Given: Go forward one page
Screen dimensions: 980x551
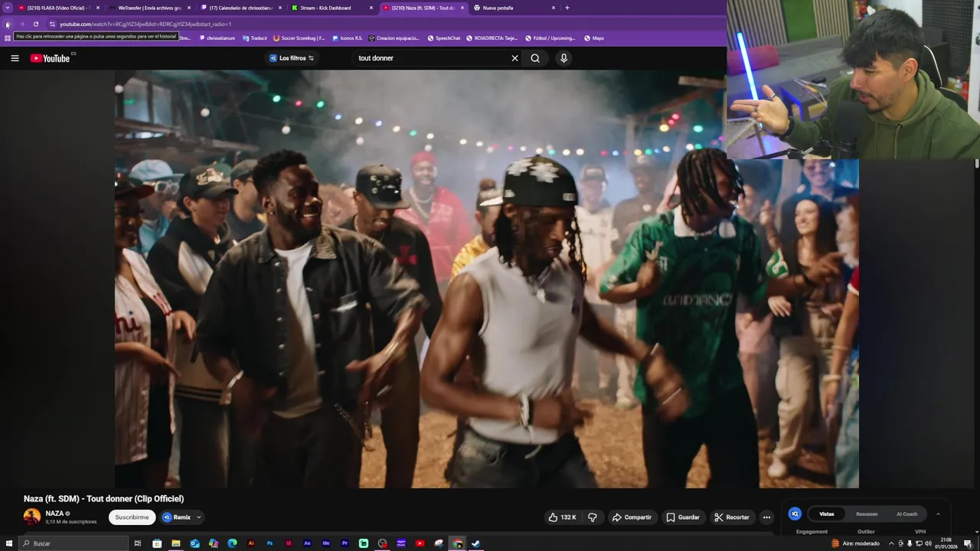Looking at the screenshot, I should 21,24.
